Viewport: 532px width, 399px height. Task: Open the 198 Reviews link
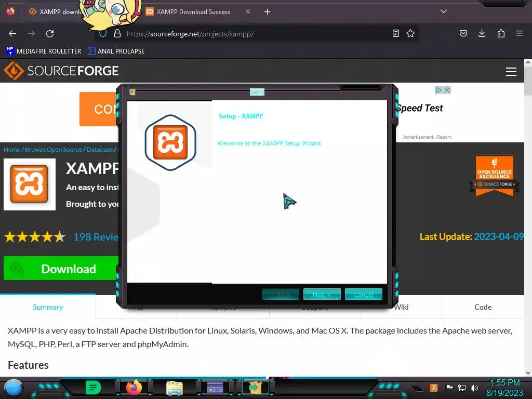coord(96,237)
